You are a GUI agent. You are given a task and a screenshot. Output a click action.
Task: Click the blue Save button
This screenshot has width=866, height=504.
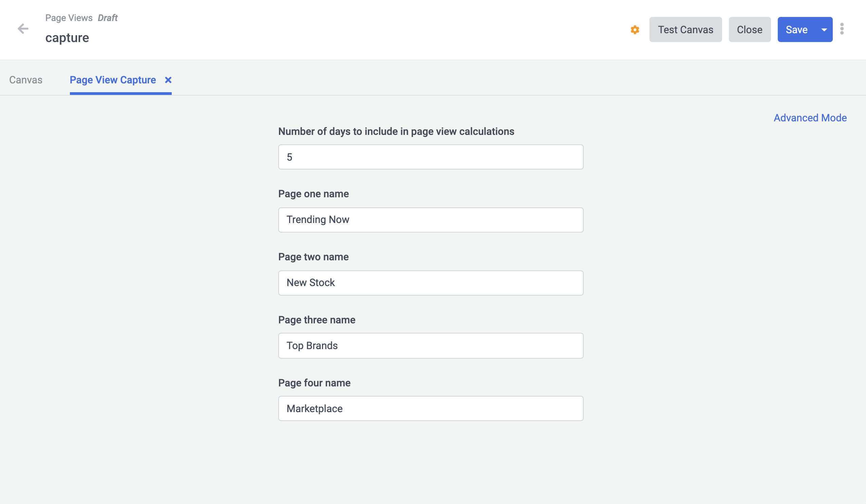796,30
